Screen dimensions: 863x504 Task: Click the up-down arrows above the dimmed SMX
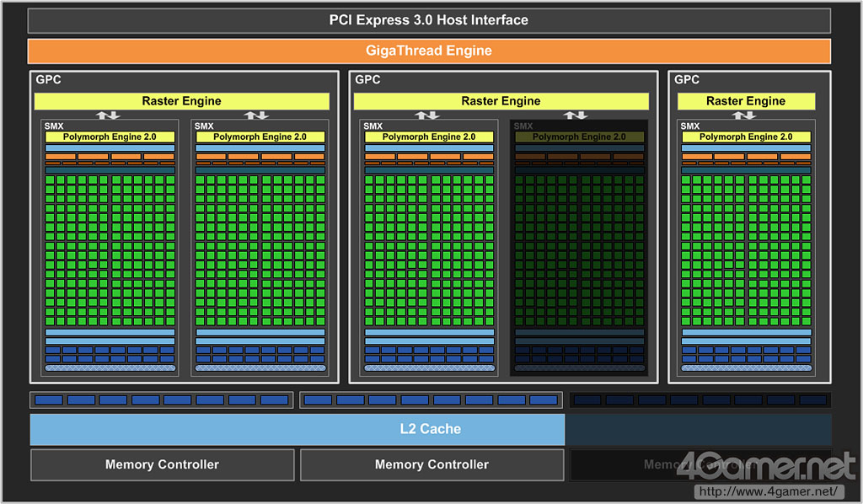(x=576, y=115)
